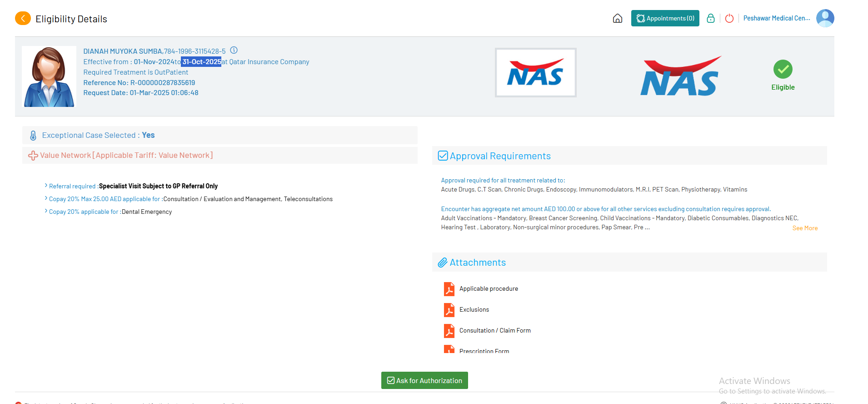Image resolution: width=868 pixels, height=404 pixels.
Task: Open the Prescription Form attachment link
Action: point(484,351)
